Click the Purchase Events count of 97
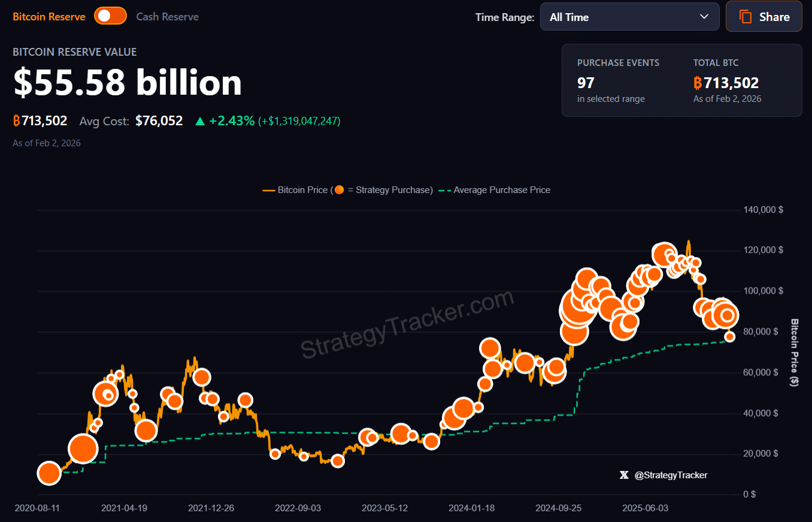This screenshot has height=522, width=812. tap(586, 83)
